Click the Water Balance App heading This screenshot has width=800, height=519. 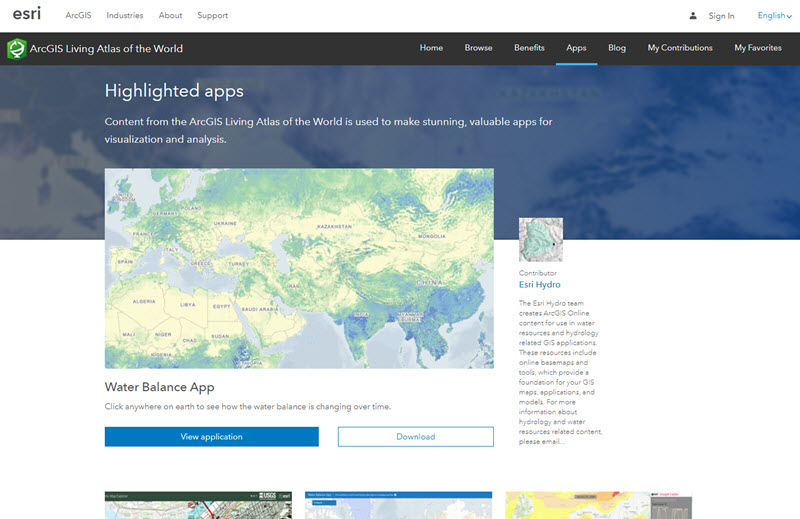pos(159,387)
